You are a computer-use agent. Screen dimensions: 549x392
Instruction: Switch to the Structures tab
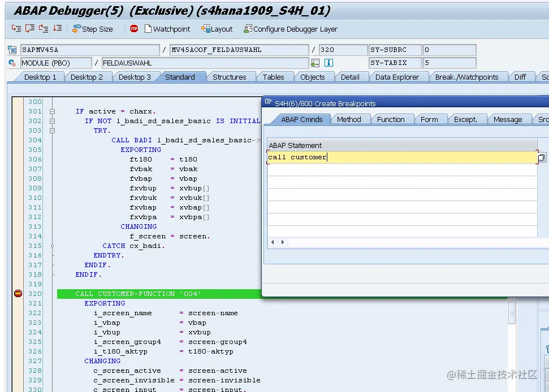click(231, 77)
